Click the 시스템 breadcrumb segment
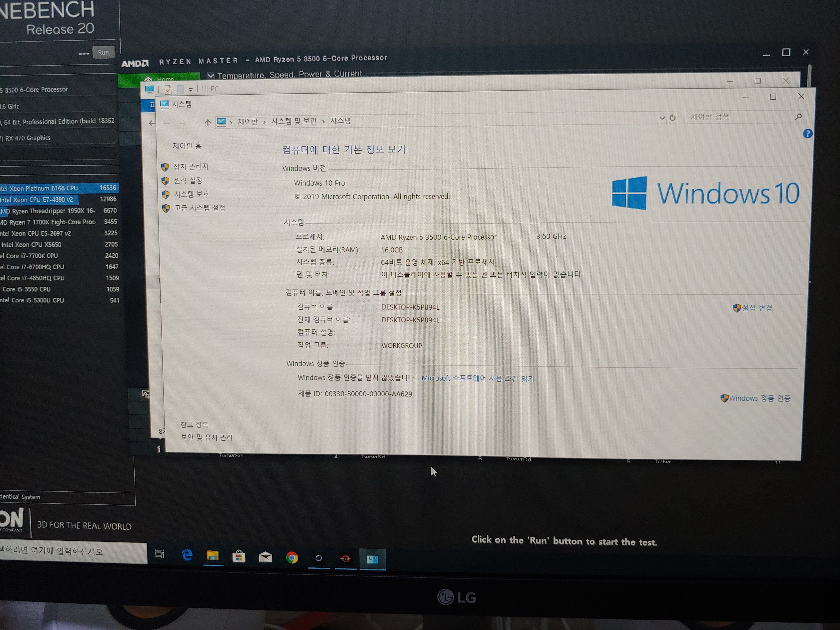Screen dimensions: 840x630 tap(340, 121)
